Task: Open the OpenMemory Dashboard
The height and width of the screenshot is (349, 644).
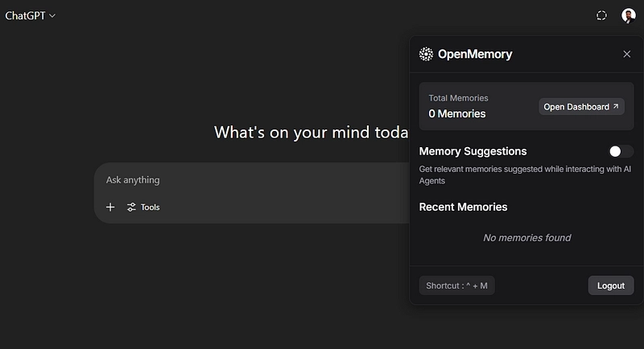Action: (581, 107)
